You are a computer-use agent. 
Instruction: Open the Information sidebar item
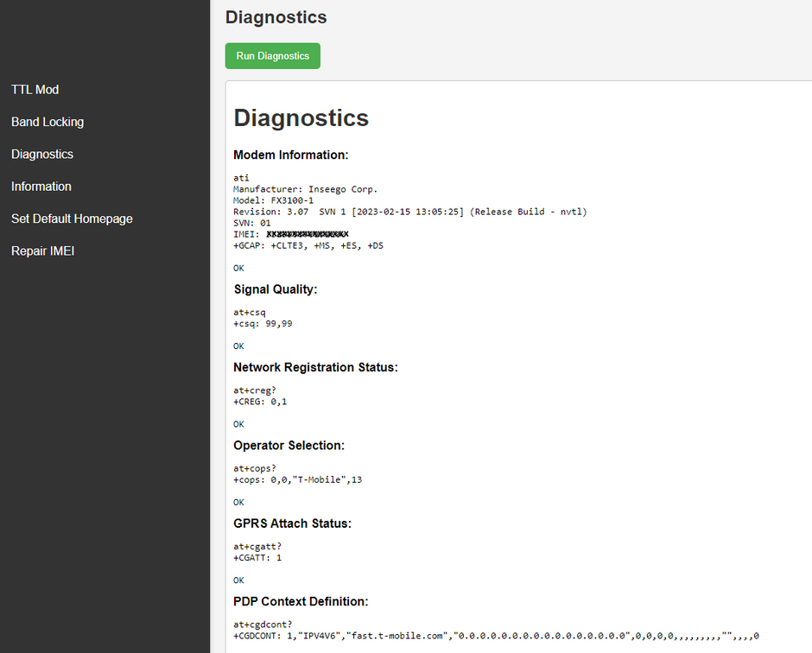[41, 187]
